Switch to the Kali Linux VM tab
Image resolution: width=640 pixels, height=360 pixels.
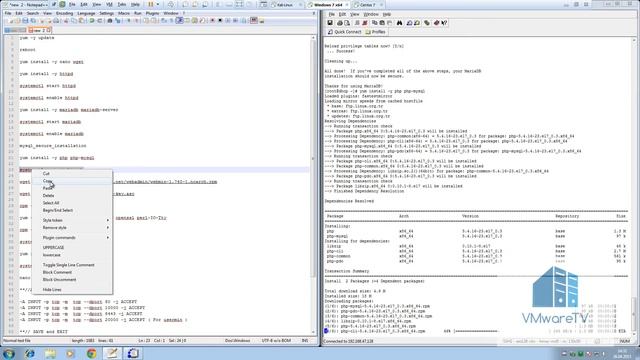[284, 5]
